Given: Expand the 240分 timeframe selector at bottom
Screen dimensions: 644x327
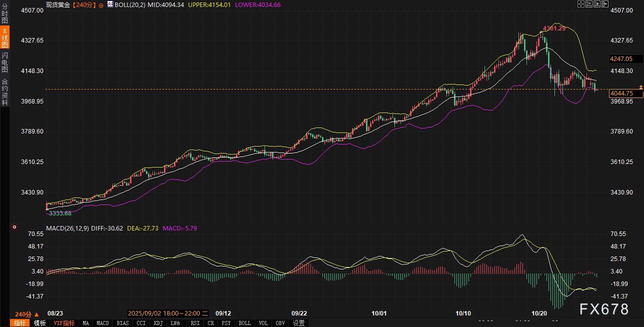Looking at the screenshot, I should 26,314.
